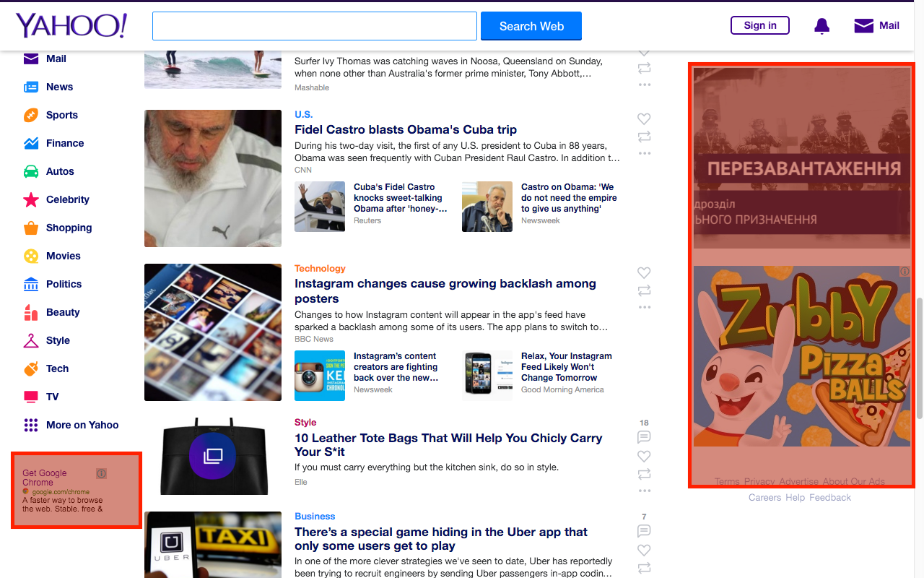Focus the Yahoo search input field

[x=315, y=26]
